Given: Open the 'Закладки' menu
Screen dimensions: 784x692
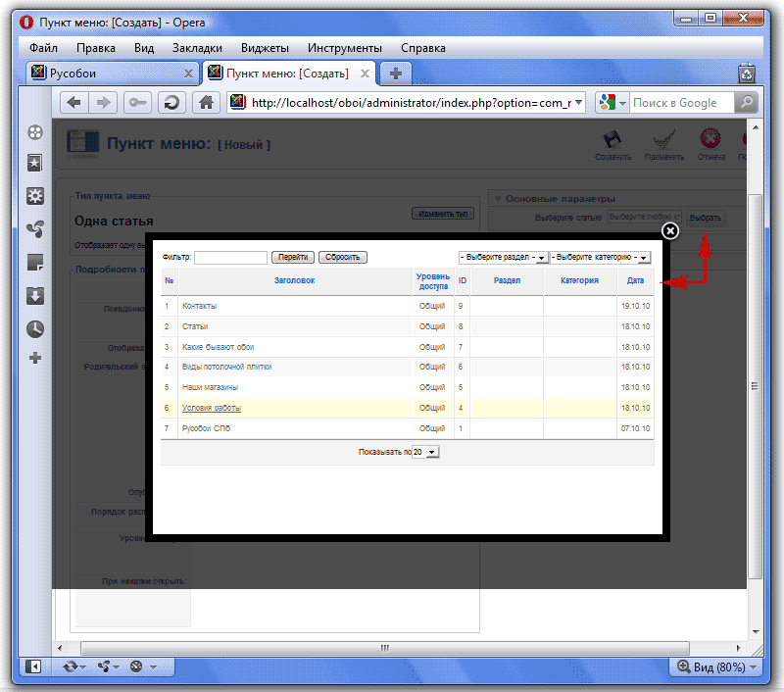Looking at the screenshot, I should 197,47.
